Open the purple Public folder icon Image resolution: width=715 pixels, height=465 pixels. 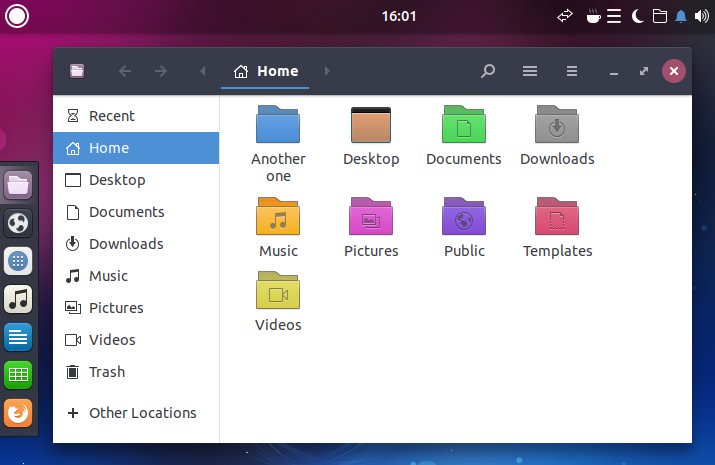coord(464,216)
